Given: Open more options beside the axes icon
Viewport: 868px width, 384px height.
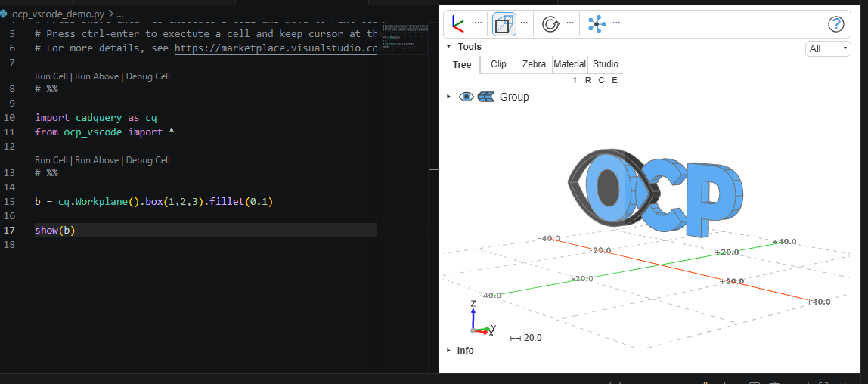Looking at the screenshot, I should [478, 23].
